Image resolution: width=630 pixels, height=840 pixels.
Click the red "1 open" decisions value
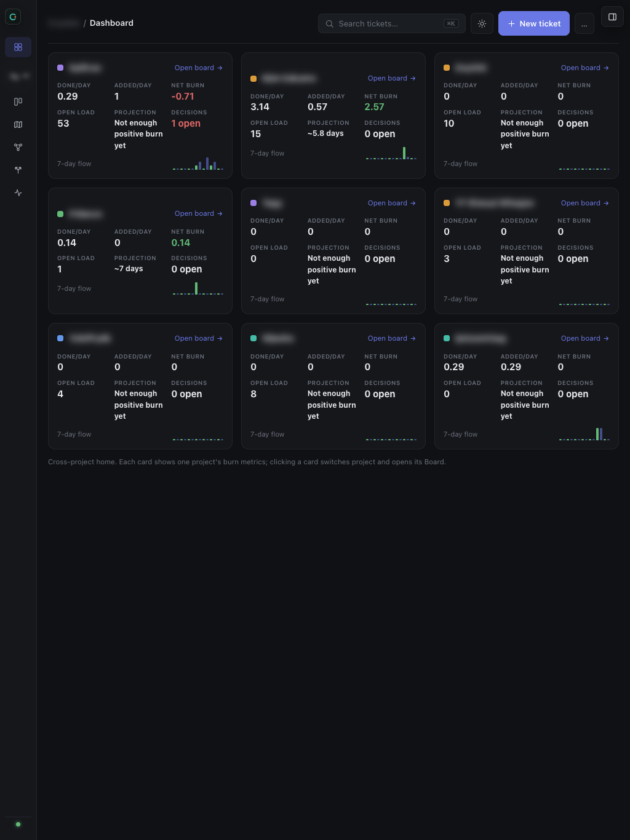186,124
